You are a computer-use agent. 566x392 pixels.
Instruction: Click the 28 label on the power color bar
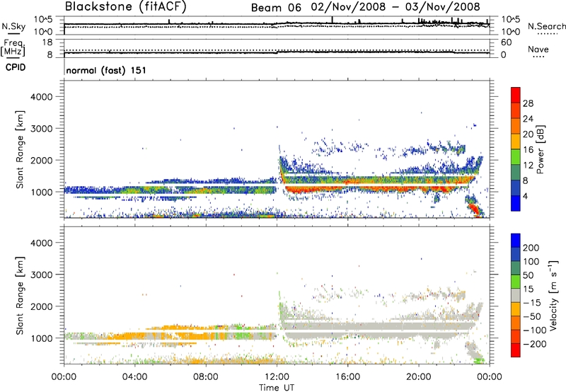pyautogui.click(x=528, y=103)
